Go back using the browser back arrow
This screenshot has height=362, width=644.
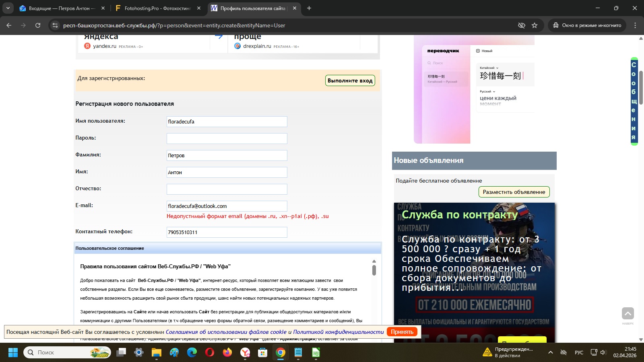coord(9,25)
